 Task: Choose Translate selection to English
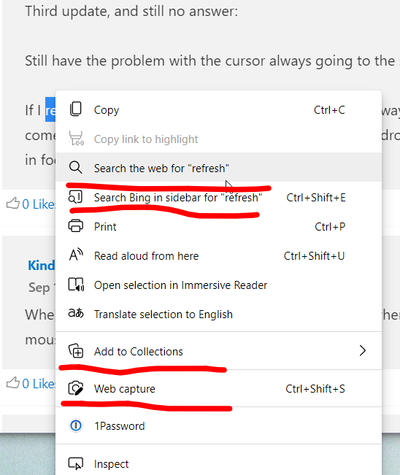[x=219, y=314]
